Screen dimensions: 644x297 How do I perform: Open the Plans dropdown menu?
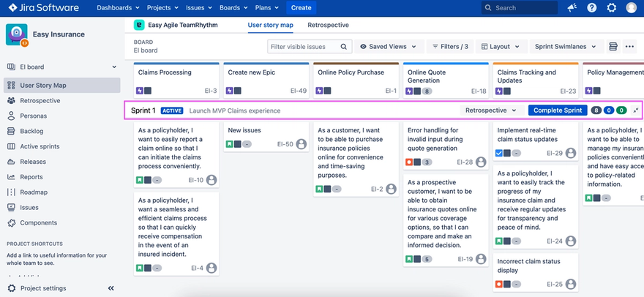pos(267,8)
